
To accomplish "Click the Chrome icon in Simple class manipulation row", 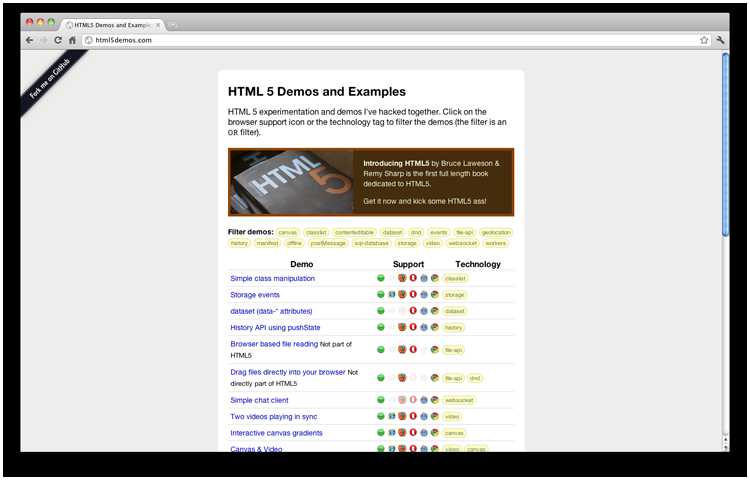I will point(435,278).
